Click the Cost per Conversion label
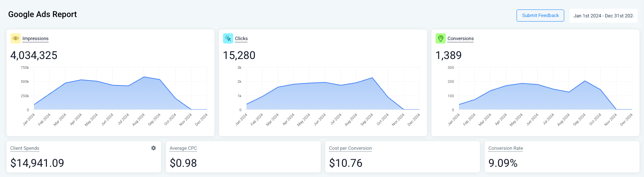Screen dimensions: 644x177 (350, 148)
